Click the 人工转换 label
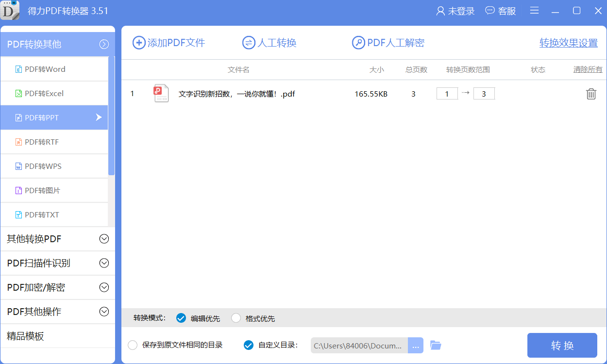607x364 pixels. coord(277,43)
